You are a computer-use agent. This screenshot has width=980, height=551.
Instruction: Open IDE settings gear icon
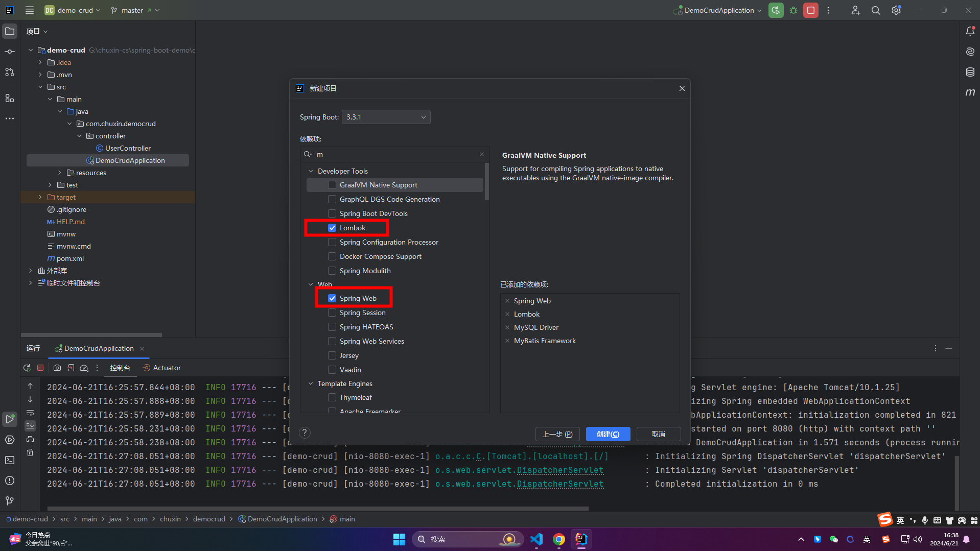click(x=896, y=10)
